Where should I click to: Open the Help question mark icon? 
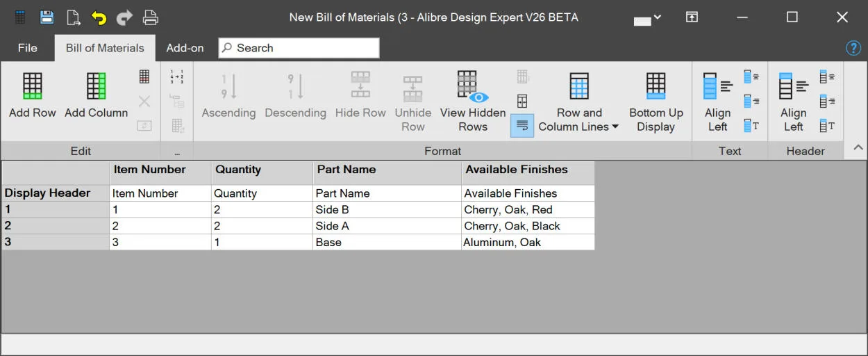(x=853, y=48)
